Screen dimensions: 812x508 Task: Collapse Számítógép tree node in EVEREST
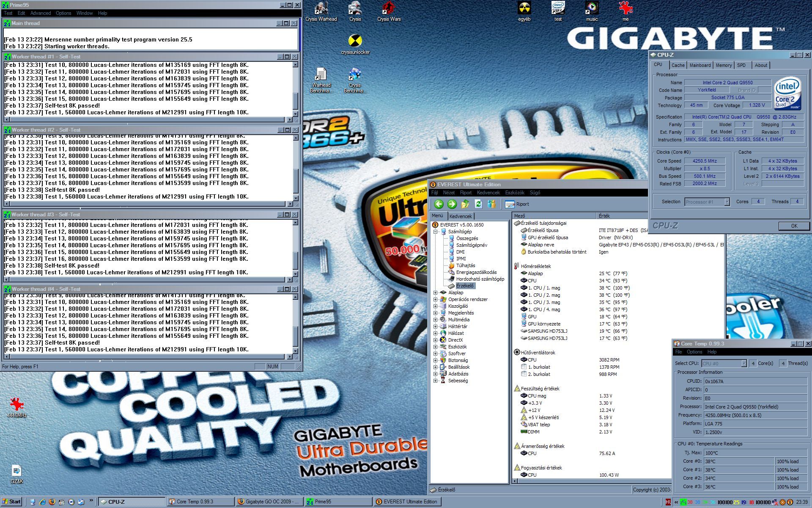(x=435, y=232)
